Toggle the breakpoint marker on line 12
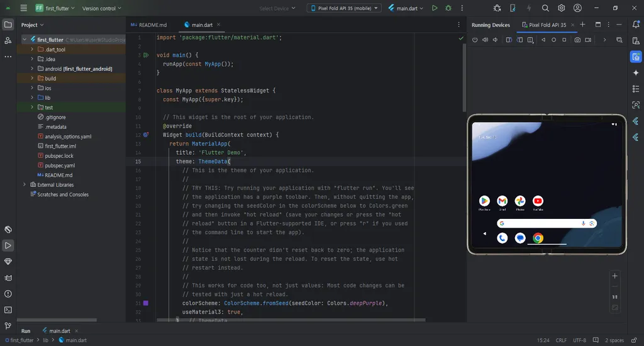644x346 pixels. pyautogui.click(x=146, y=135)
